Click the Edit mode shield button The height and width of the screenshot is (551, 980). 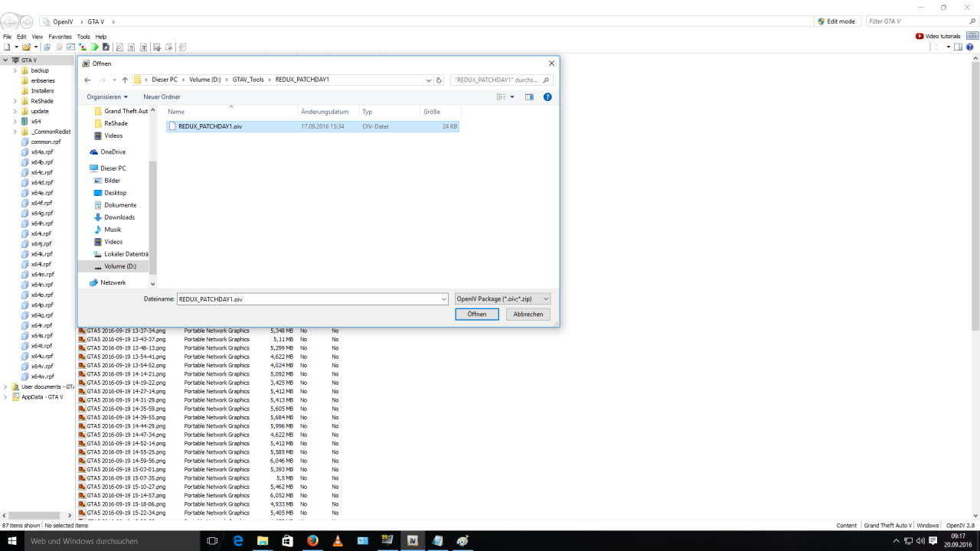tap(836, 21)
